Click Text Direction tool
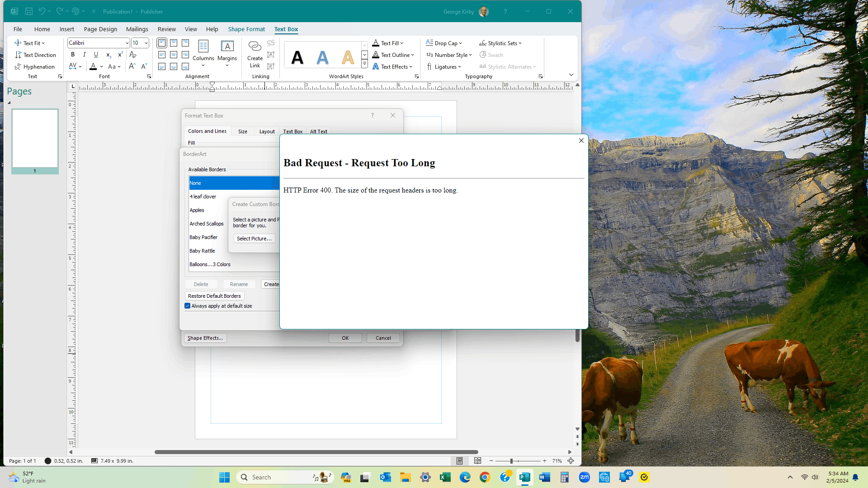 35,55
